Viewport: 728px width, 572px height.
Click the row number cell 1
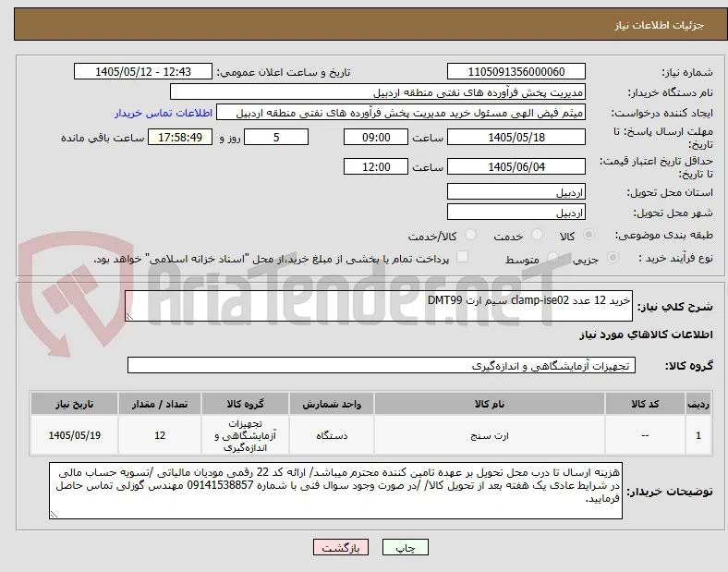698,435
